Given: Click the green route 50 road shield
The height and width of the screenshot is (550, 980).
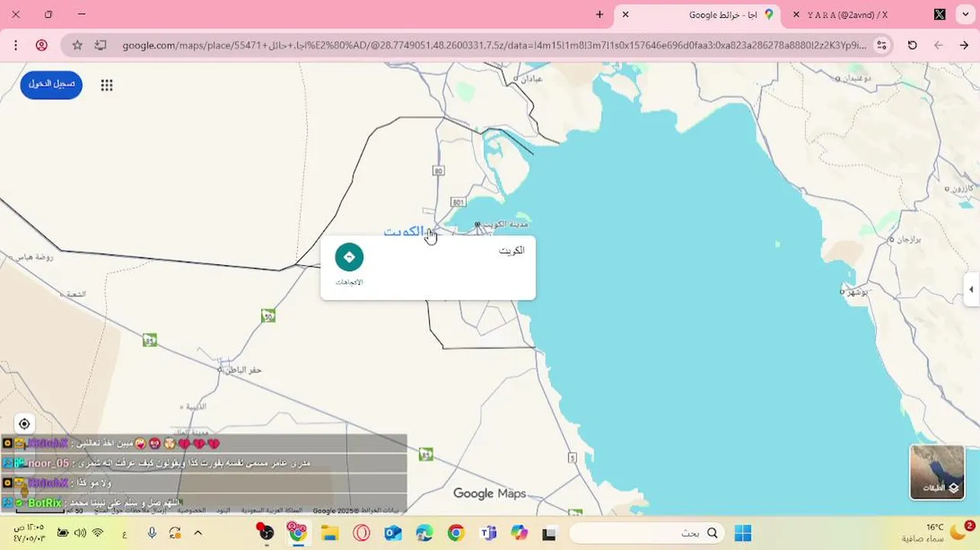Looking at the screenshot, I should pyautogui.click(x=268, y=315).
